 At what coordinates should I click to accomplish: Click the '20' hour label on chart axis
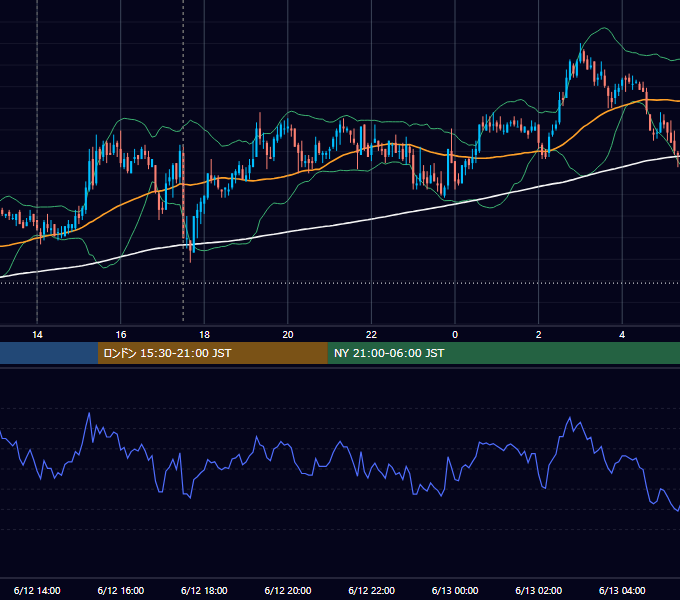(288, 335)
